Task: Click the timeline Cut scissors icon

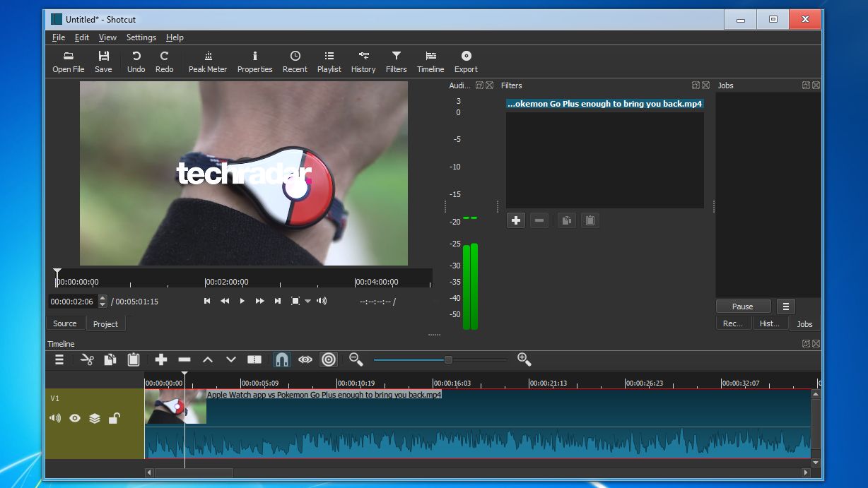Action: tap(87, 359)
